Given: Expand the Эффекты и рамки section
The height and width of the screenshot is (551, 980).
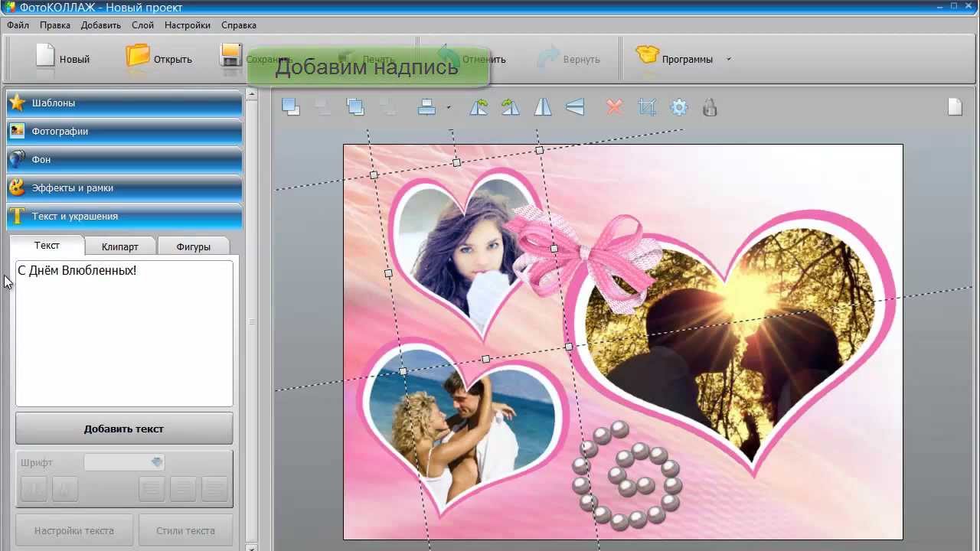Looking at the screenshot, I should (124, 187).
